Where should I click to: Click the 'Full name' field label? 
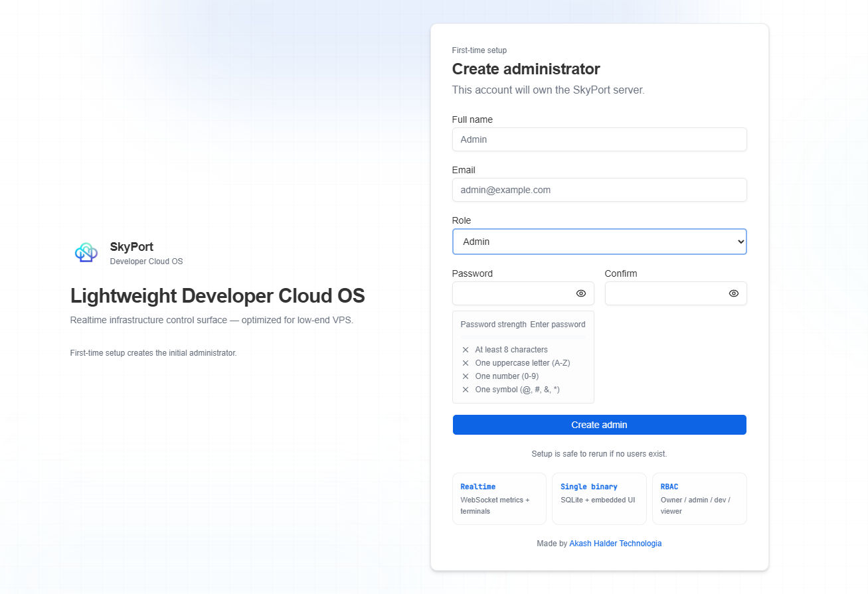click(472, 119)
